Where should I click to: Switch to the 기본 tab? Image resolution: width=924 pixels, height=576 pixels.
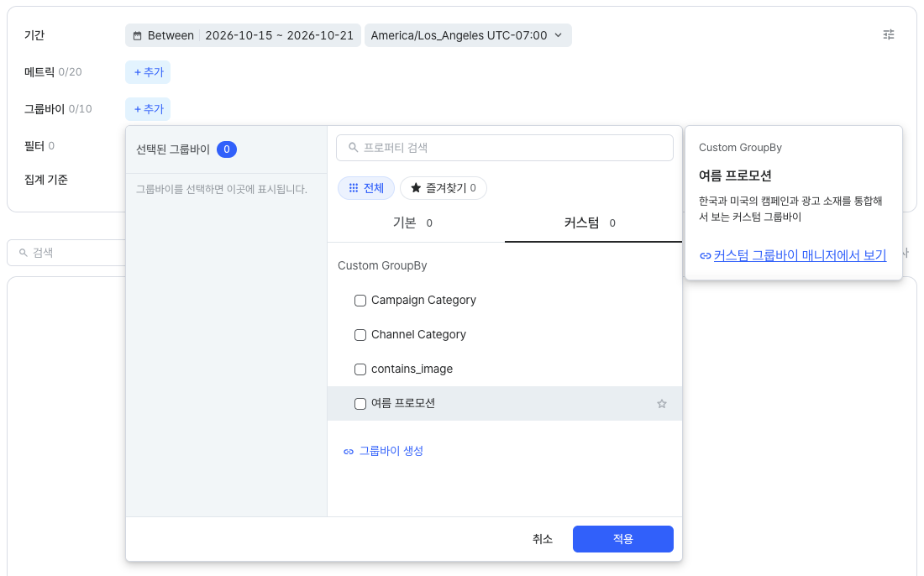point(416,223)
